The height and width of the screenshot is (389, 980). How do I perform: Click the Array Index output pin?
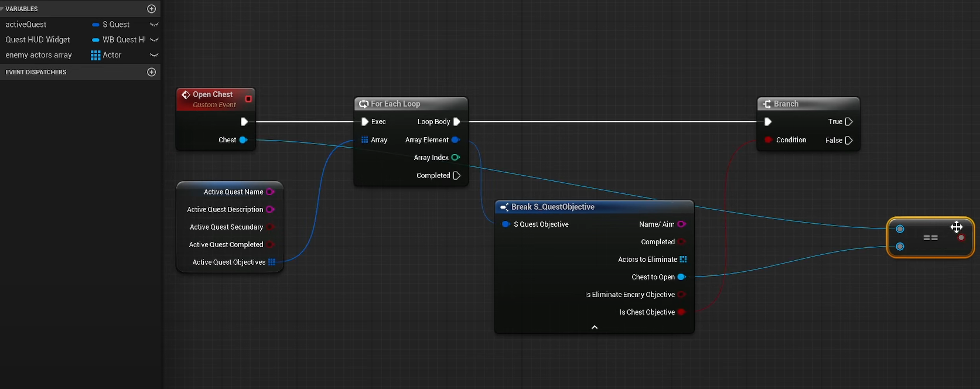click(455, 158)
